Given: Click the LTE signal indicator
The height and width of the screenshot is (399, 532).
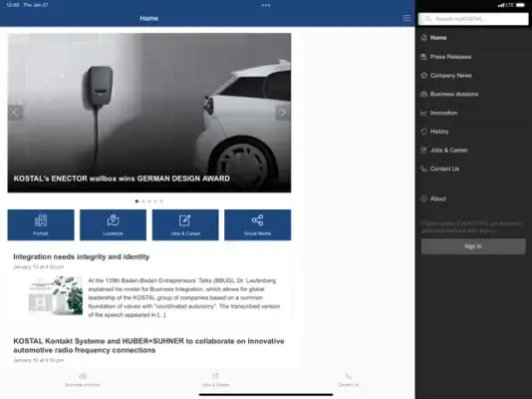Looking at the screenshot, I should coord(506,5).
